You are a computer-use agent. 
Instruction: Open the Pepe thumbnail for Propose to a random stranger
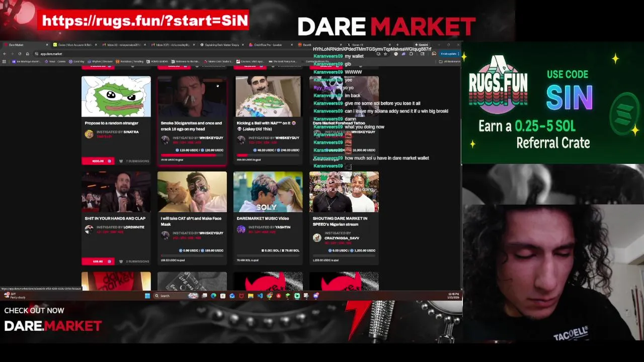point(116,97)
